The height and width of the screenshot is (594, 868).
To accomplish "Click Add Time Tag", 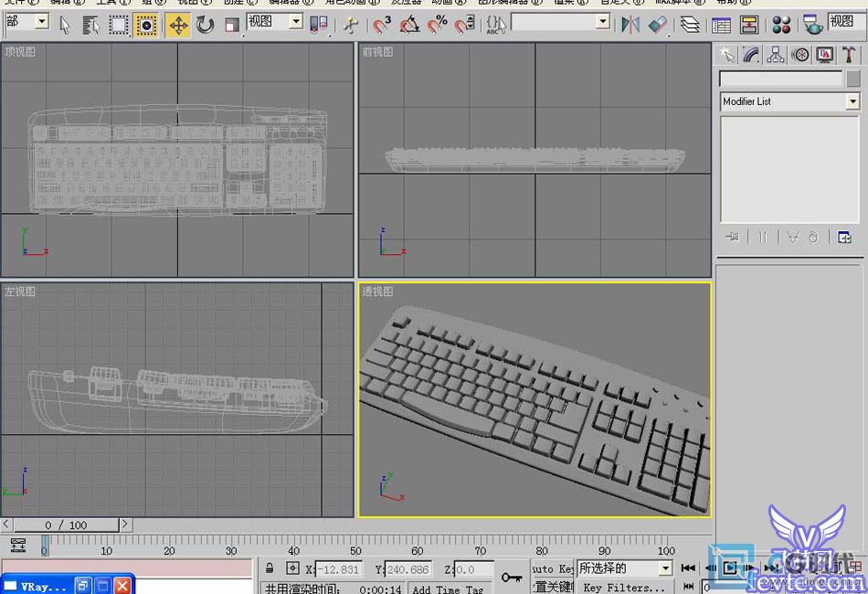I will [448, 589].
